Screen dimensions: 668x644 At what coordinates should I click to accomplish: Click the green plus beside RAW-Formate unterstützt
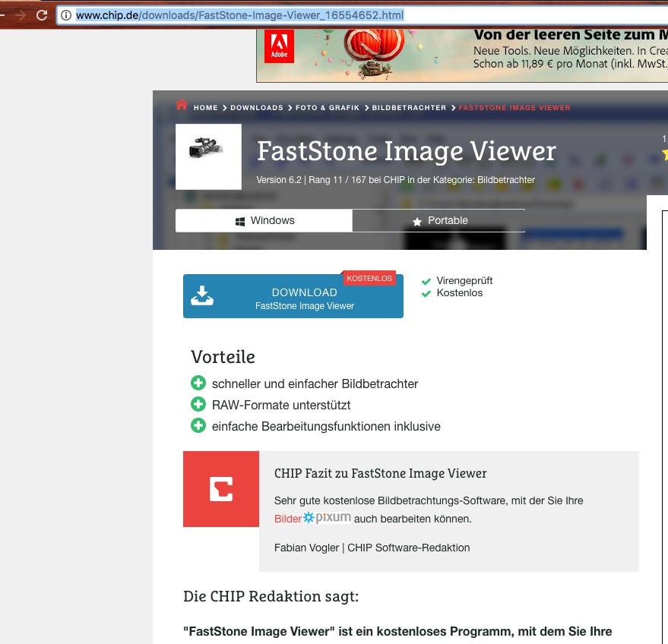[x=198, y=405]
